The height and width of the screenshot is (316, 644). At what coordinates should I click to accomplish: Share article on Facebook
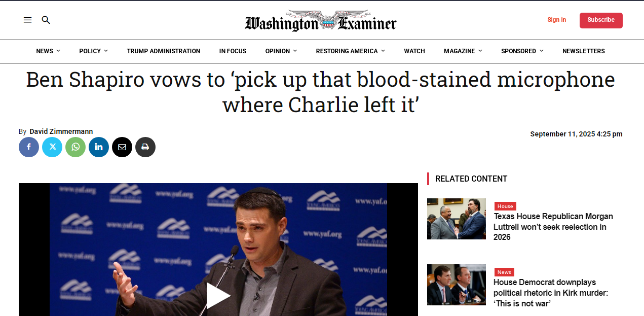pyautogui.click(x=29, y=147)
